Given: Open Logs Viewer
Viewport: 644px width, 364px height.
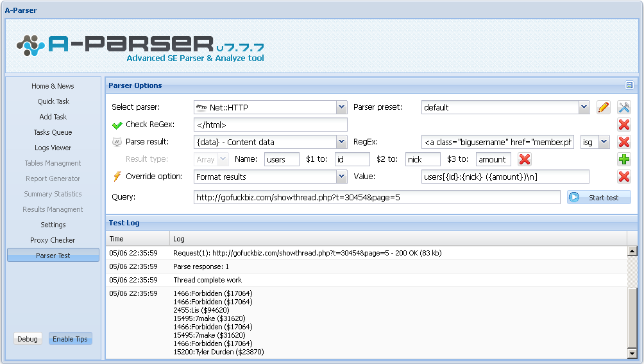Looking at the screenshot, I should (53, 148).
